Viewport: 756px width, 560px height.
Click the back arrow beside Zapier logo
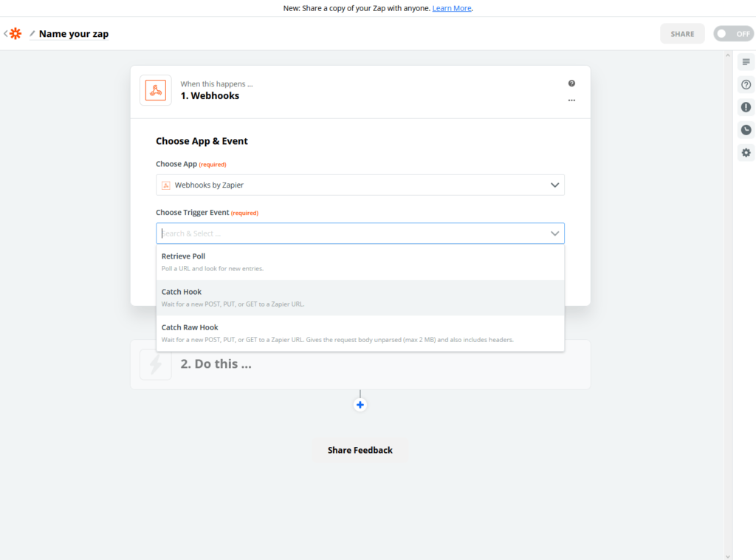(x=5, y=34)
